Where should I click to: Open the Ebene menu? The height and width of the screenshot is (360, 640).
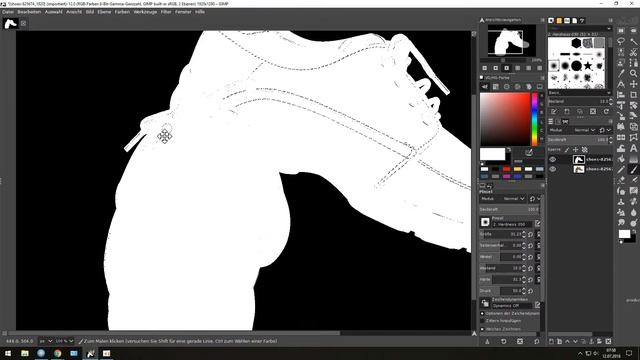(x=104, y=12)
